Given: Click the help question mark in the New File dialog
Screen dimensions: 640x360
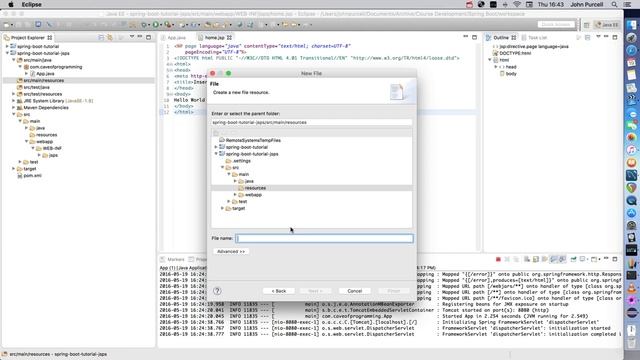Looking at the screenshot, I should (217, 291).
